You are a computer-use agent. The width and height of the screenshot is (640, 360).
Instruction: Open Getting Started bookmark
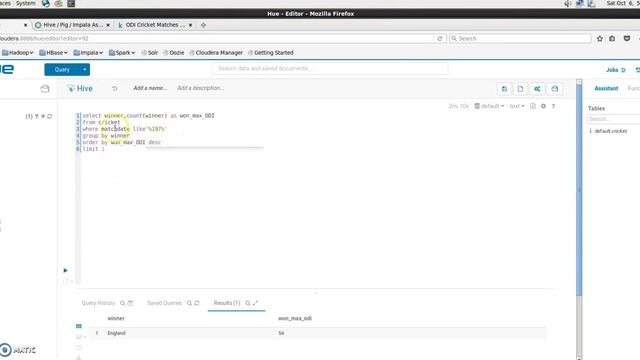[x=271, y=53]
